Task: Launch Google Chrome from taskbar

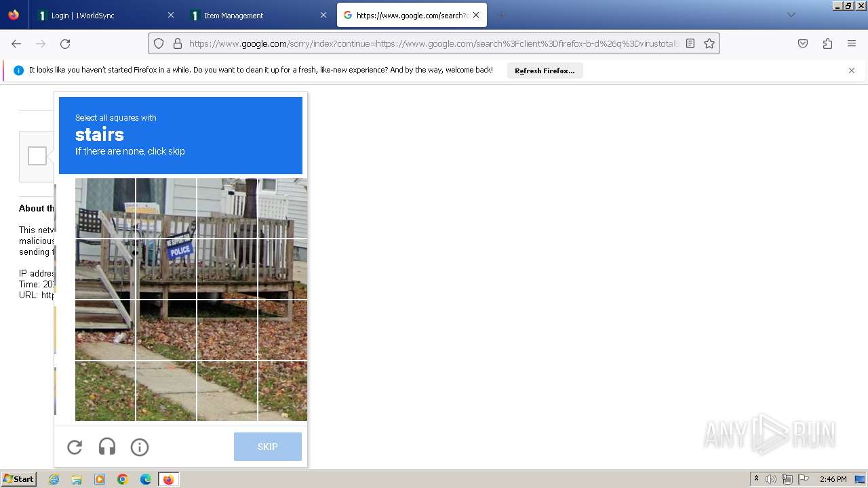Action: (123, 479)
